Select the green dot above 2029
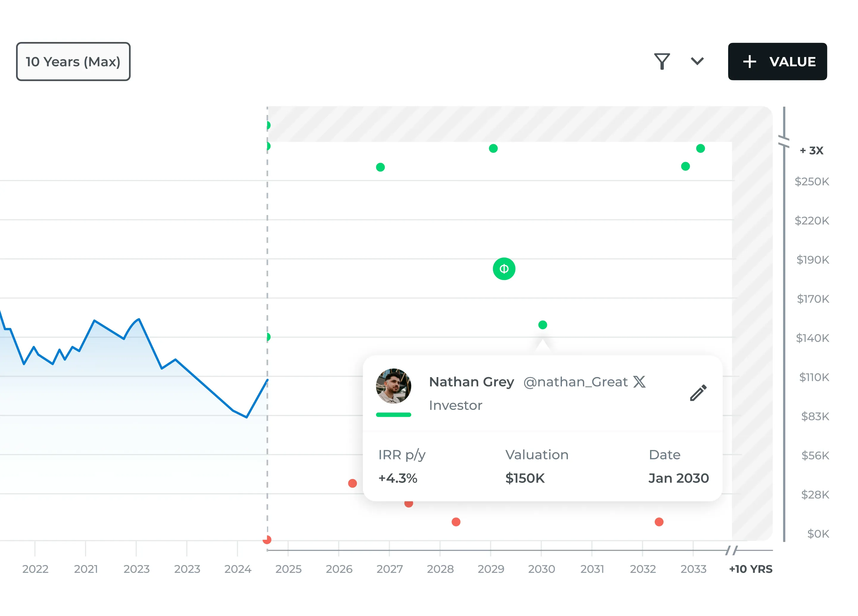 coord(493,149)
